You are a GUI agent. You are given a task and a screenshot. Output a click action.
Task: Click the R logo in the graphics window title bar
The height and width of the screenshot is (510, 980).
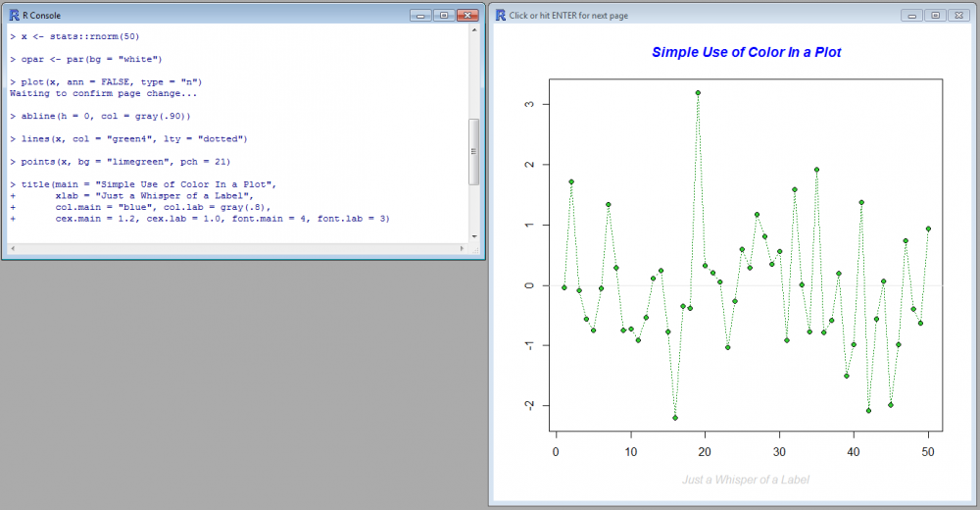click(x=500, y=16)
